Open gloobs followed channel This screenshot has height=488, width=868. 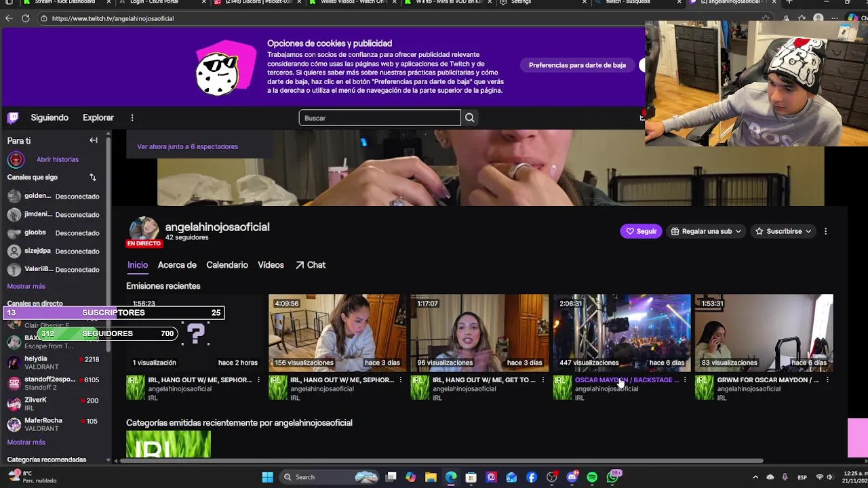pyautogui.click(x=54, y=232)
